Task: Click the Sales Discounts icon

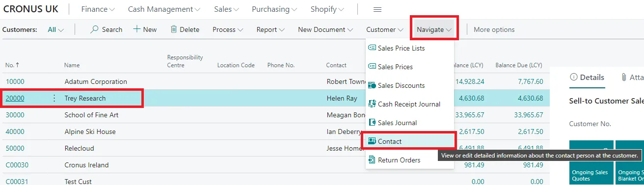Action: tap(372, 85)
